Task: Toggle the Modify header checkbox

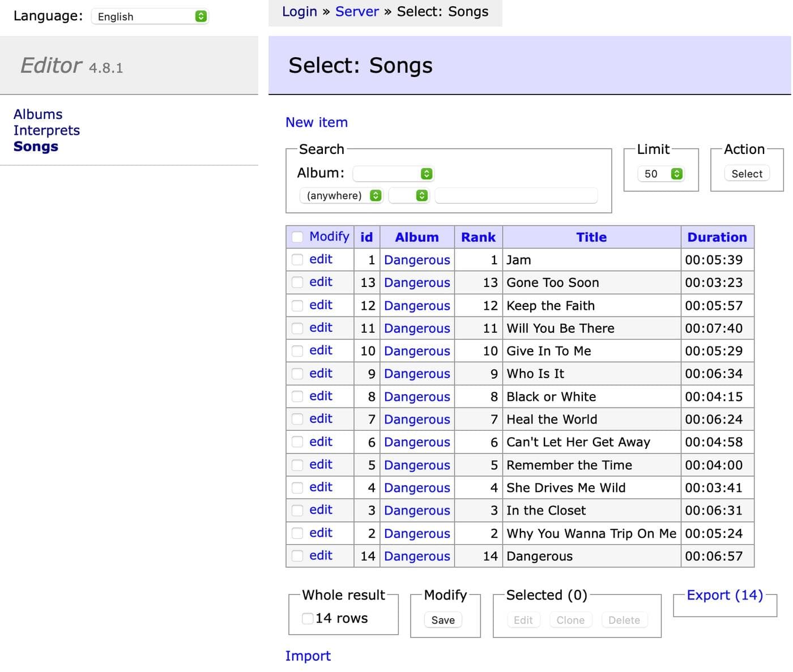Action: pos(297,237)
